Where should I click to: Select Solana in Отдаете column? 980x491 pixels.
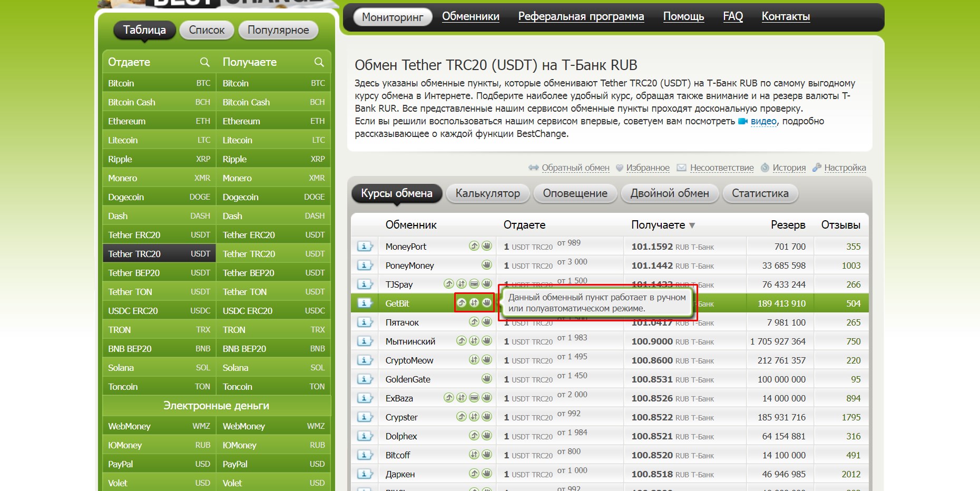pyautogui.click(x=159, y=368)
